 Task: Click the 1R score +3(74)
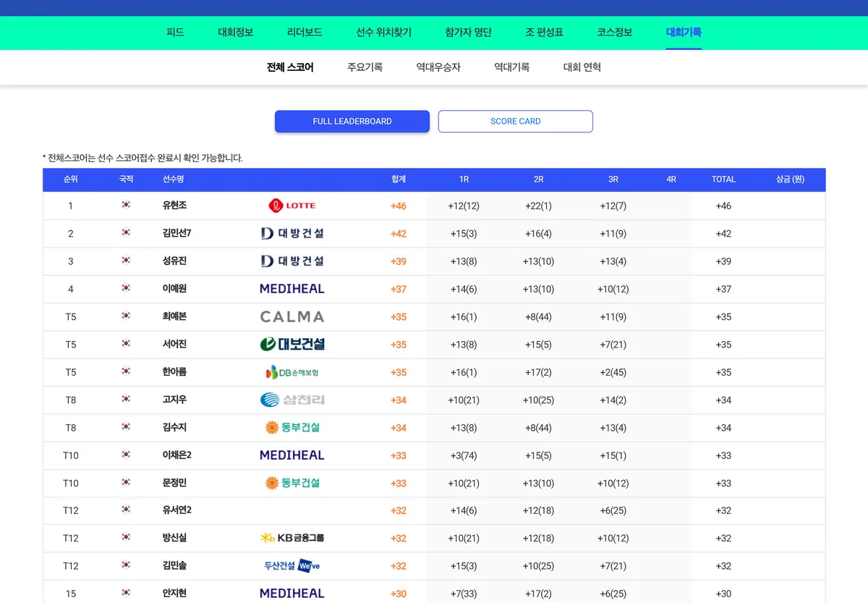(464, 455)
